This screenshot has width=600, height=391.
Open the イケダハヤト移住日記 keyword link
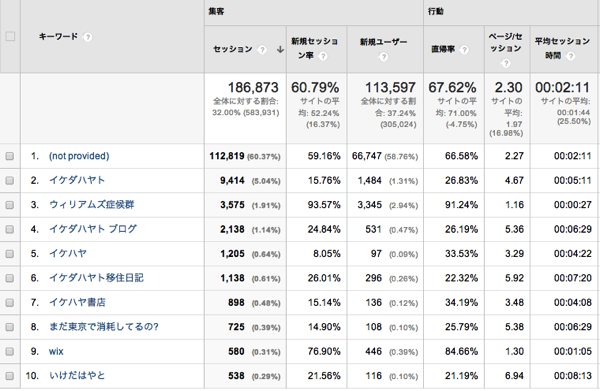tap(96, 278)
